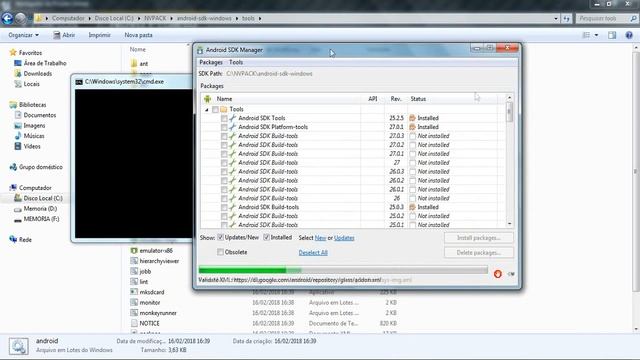
Task: Click the change view icon in Explorer toolbar
Action: click(x=586, y=35)
